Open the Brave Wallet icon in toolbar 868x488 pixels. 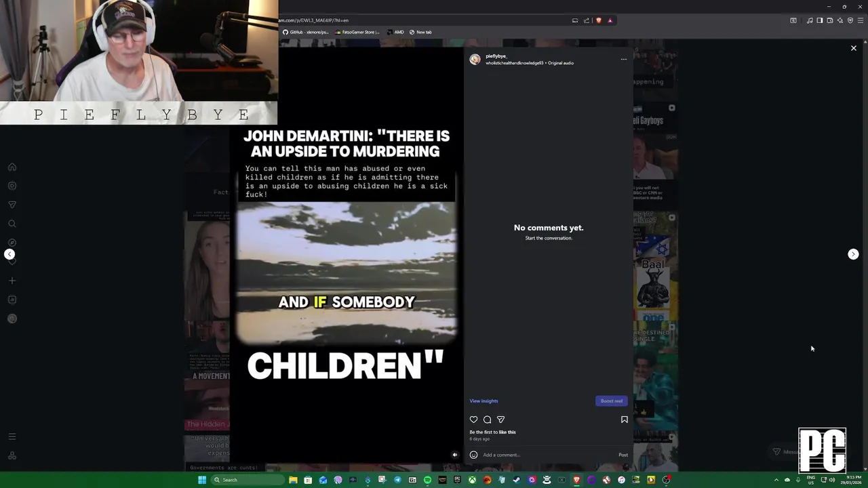pos(830,20)
